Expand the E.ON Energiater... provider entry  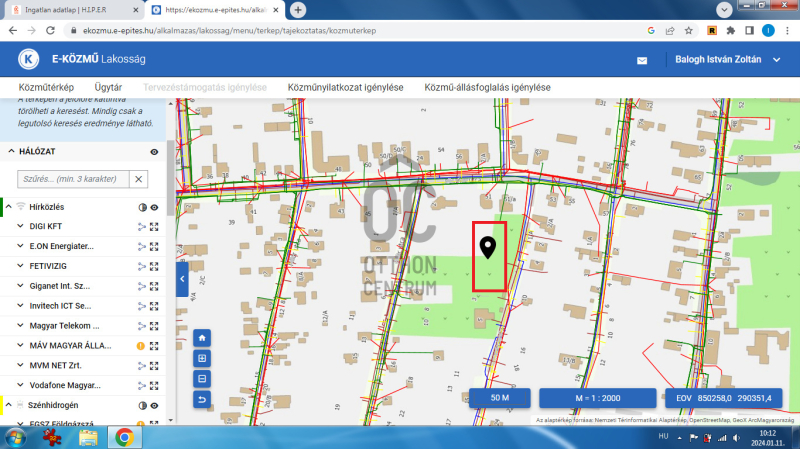pos(21,246)
